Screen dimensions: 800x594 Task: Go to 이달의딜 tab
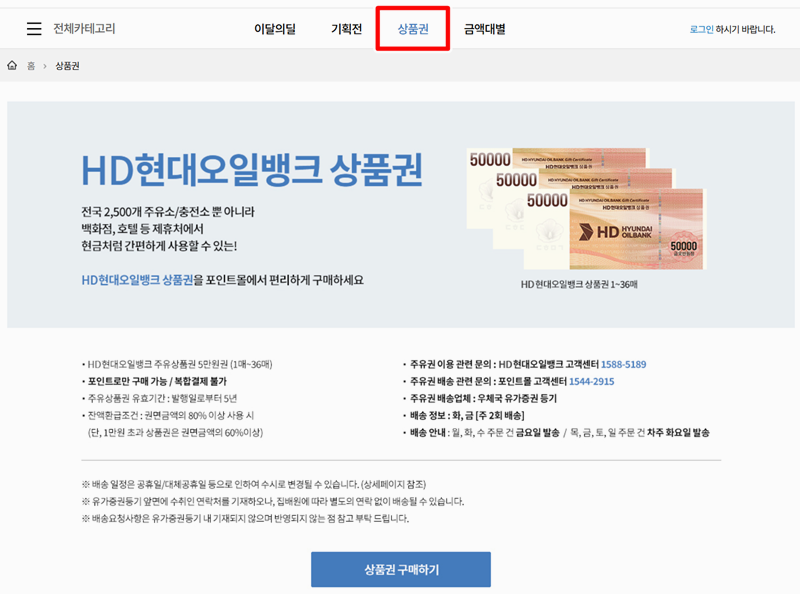click(x=275, y=29)
